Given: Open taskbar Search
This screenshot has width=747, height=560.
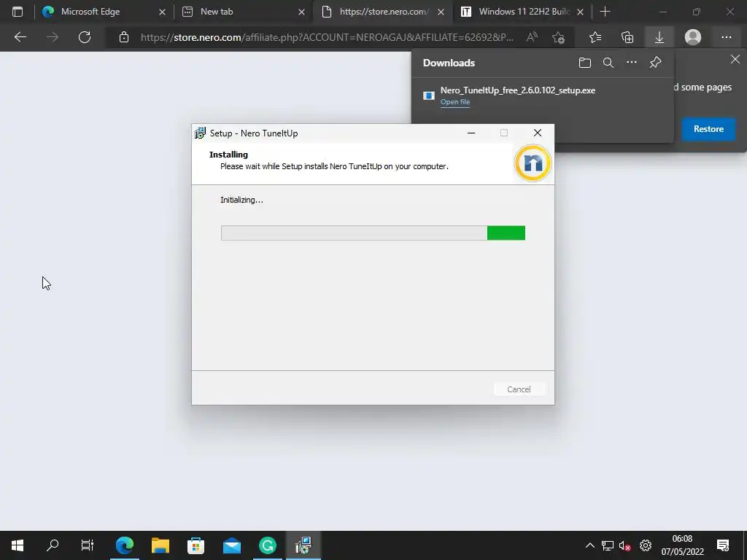Looking at the screenshot, I should click(53, 545).
